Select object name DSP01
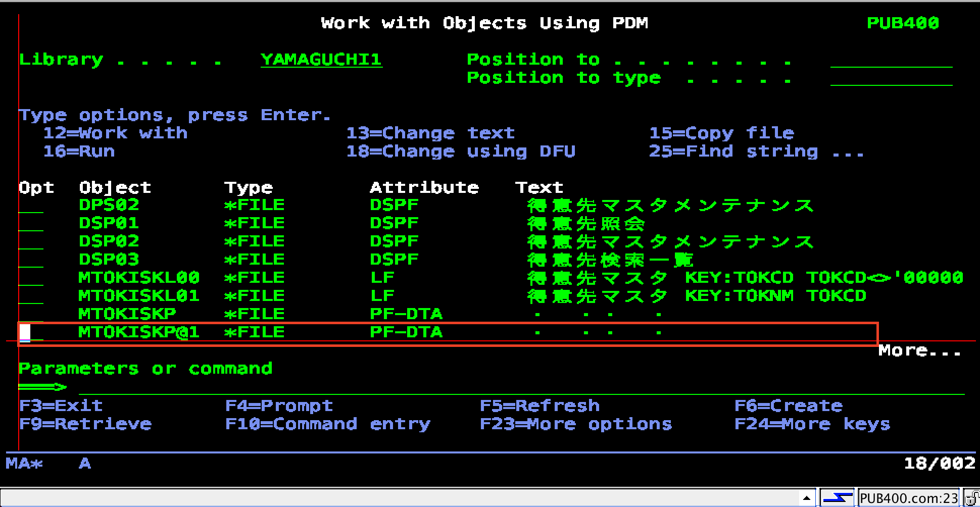Screen dimensions: 980x507 pos(109,223)
